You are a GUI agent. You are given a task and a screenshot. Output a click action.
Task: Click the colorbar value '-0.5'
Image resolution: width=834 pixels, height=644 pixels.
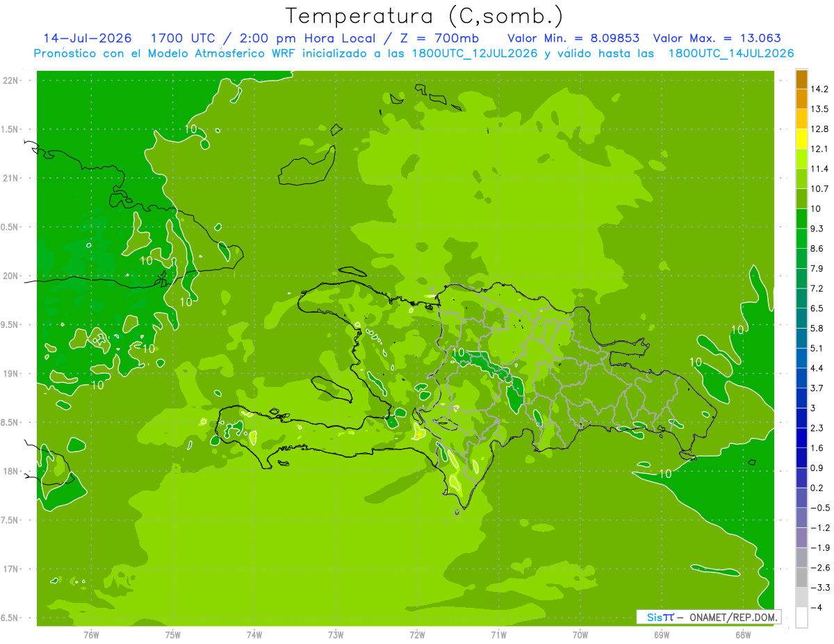819,508
